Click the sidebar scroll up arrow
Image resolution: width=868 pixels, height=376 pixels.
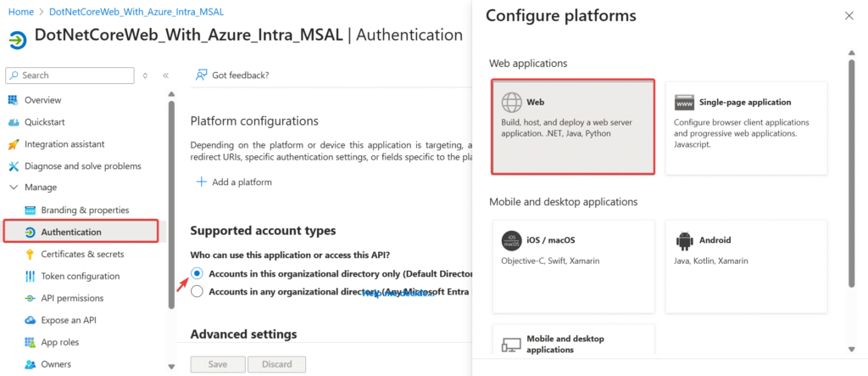pos(171,93)
